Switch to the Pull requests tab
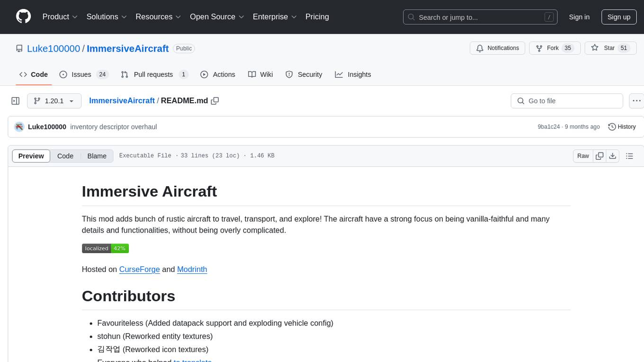 click(154, 74)
